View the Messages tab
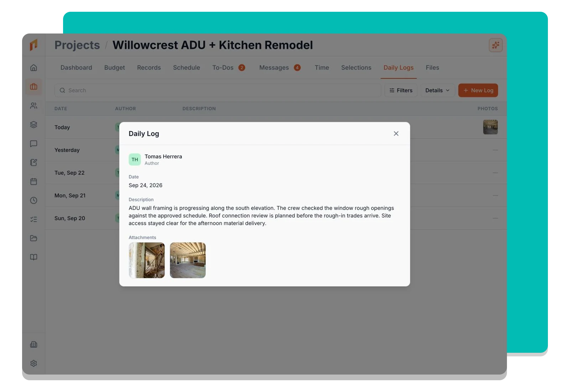 (x=280, y=68)
